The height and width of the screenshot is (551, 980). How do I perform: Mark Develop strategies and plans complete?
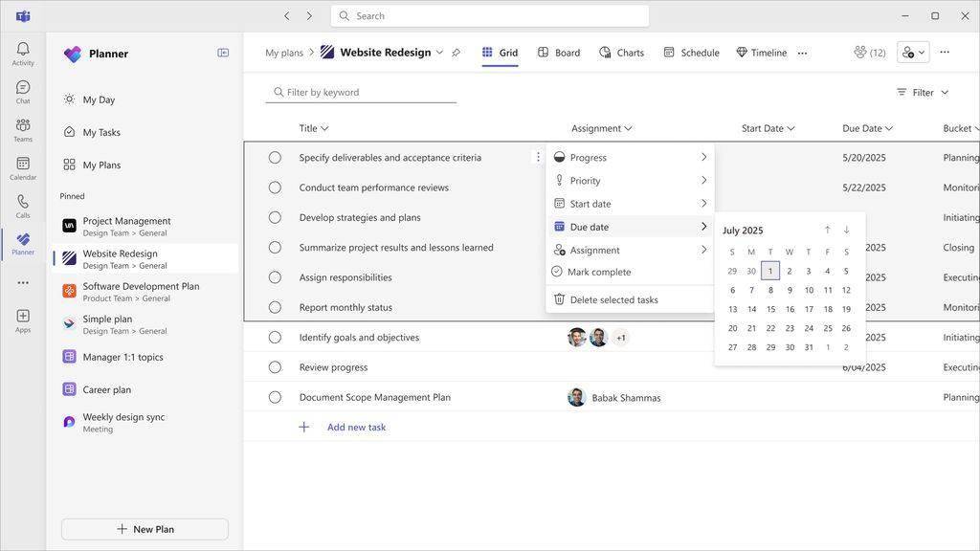click(275, 217)
